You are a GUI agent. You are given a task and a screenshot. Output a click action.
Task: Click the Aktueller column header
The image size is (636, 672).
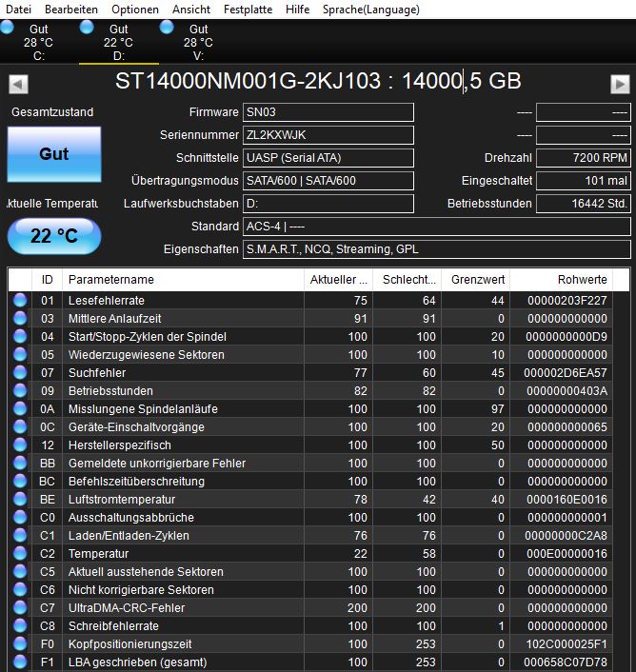click(339, 280)
